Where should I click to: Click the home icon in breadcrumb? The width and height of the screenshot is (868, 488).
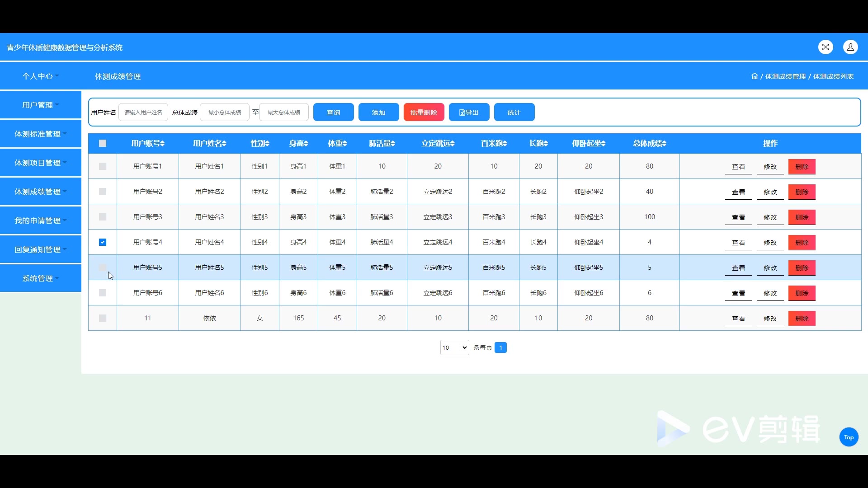click(754, 76)
